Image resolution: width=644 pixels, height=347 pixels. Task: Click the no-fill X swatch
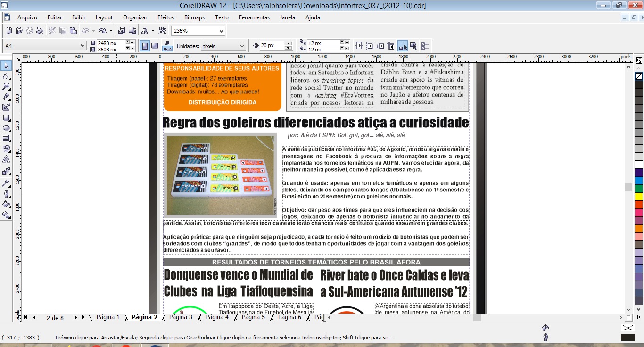click(x=638, y=76)
